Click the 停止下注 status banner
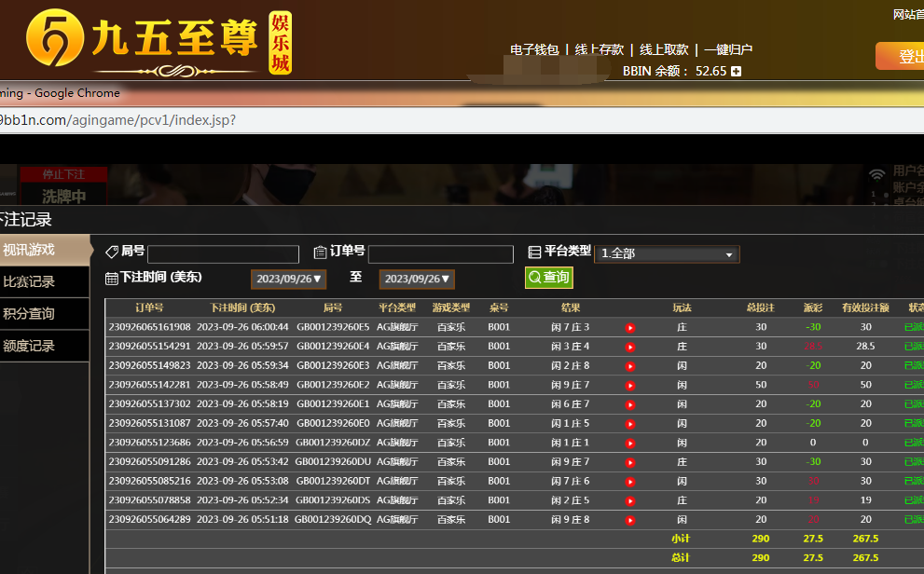Screen dimensions: 924x574 pos(63,174)
